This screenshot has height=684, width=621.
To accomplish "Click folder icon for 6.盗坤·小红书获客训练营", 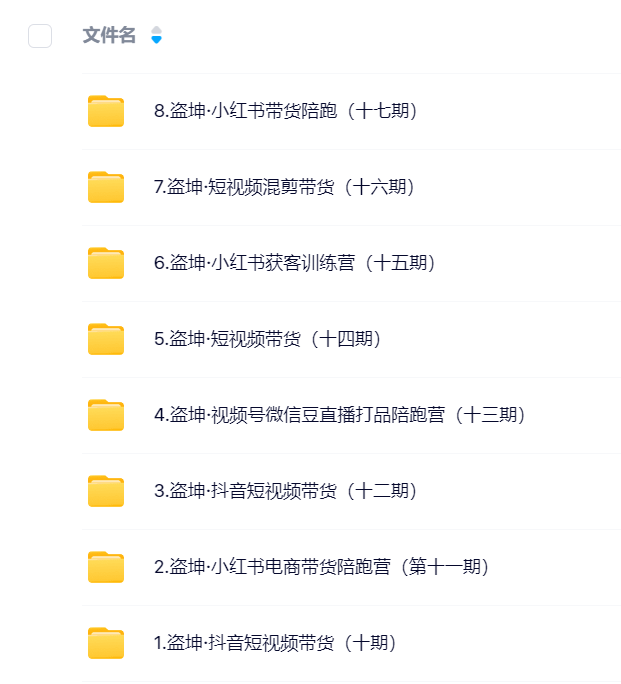I will click(x=106, y=263).
